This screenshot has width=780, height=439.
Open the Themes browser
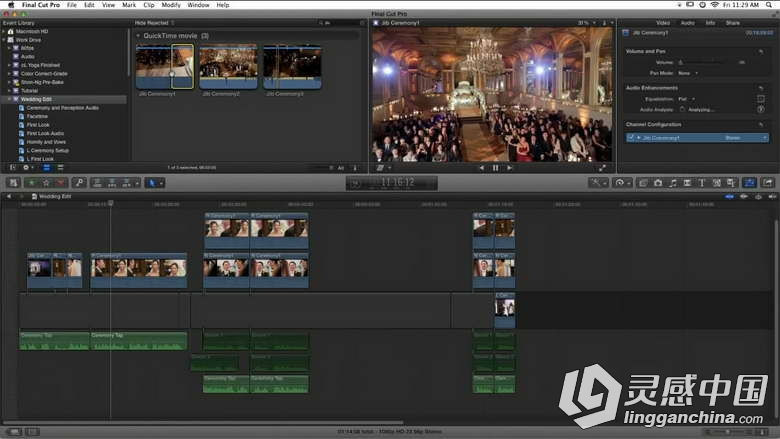pos(731,183)
